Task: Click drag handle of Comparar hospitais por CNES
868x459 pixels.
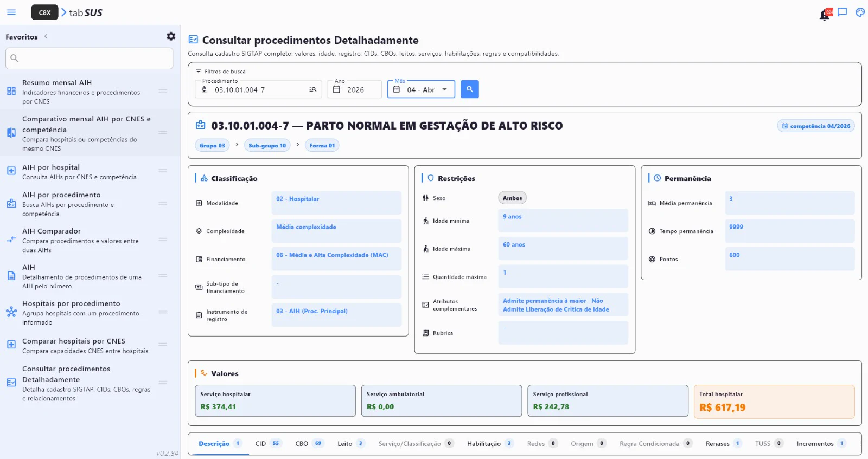Action: [x=163, y=345]
